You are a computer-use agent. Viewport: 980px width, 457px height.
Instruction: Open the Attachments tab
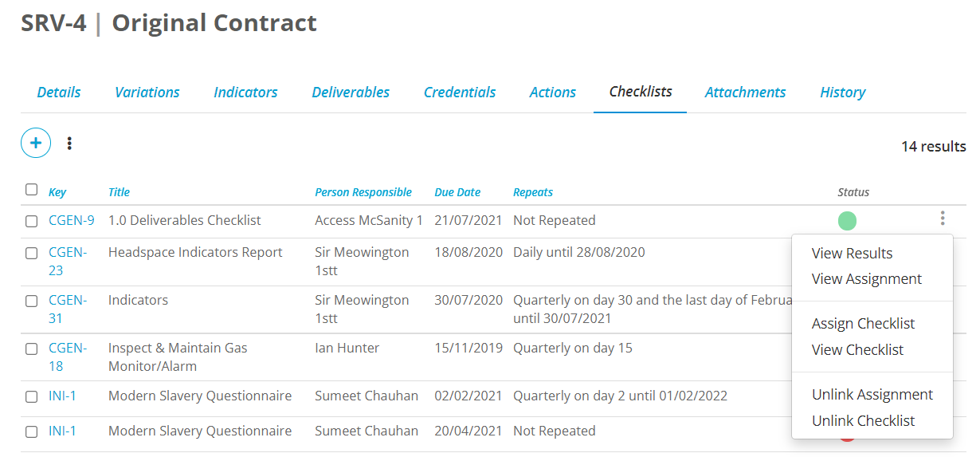(745, 93)
